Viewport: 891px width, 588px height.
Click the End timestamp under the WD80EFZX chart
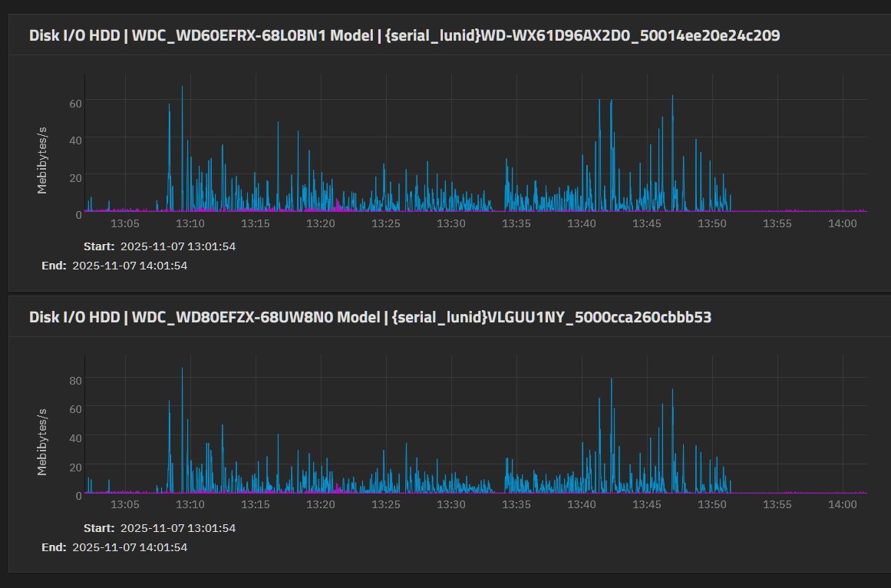(x=130, y=547)
